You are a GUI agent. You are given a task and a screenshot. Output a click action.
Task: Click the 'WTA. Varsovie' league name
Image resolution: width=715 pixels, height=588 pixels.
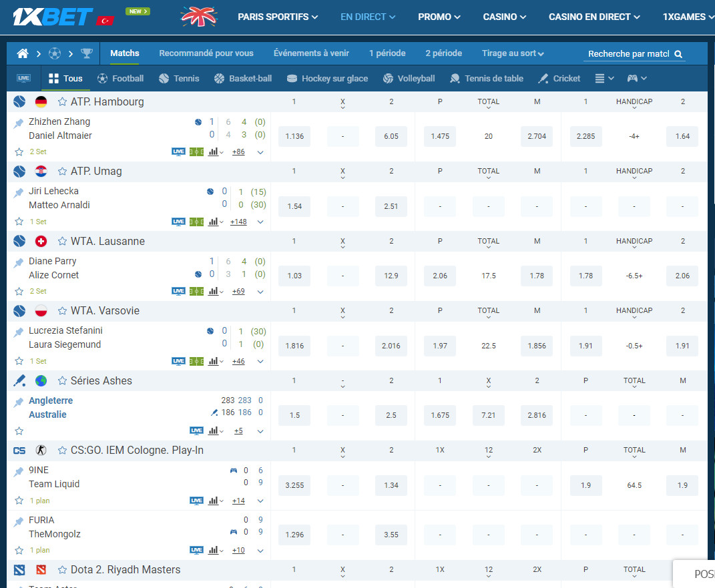coord(105,311)
